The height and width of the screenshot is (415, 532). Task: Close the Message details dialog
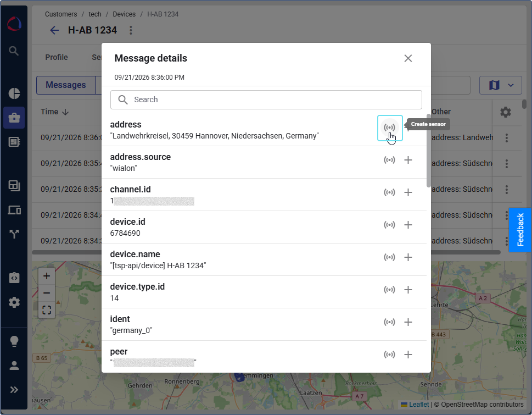(408, 58)
